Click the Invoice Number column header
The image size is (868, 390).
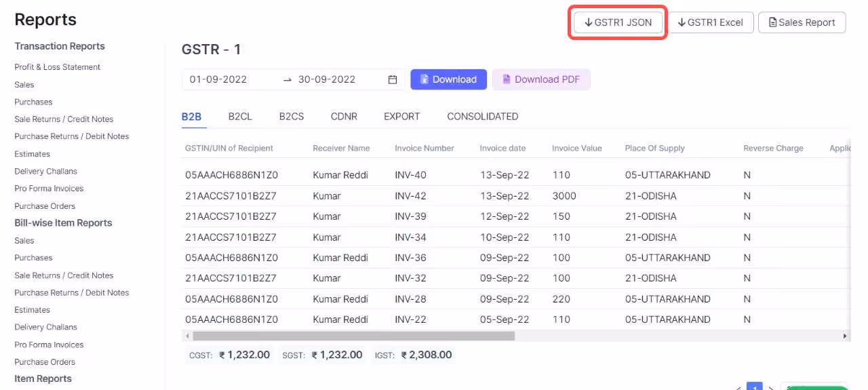pyautogui.click(x=425, y=148)
